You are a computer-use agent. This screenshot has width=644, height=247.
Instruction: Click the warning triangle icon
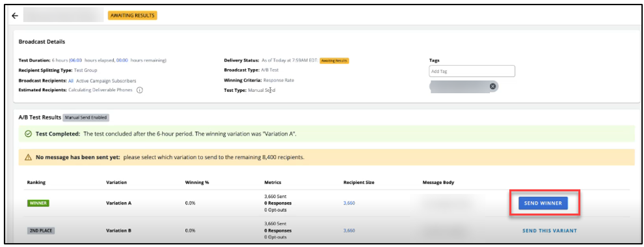(x=29, y=157)
